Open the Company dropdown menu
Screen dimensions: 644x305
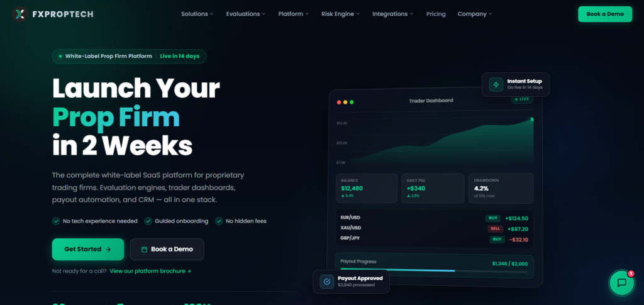coord(475,14)
